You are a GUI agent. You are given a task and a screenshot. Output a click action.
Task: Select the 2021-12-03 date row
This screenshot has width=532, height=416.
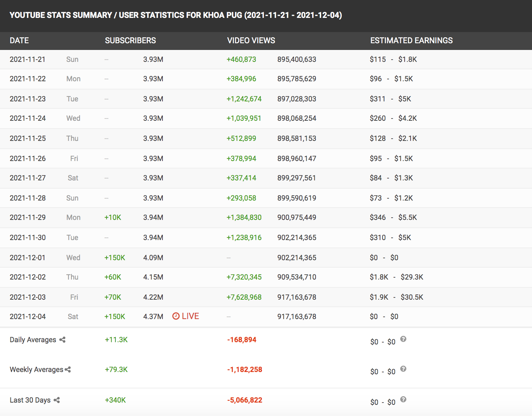[28, 297]
